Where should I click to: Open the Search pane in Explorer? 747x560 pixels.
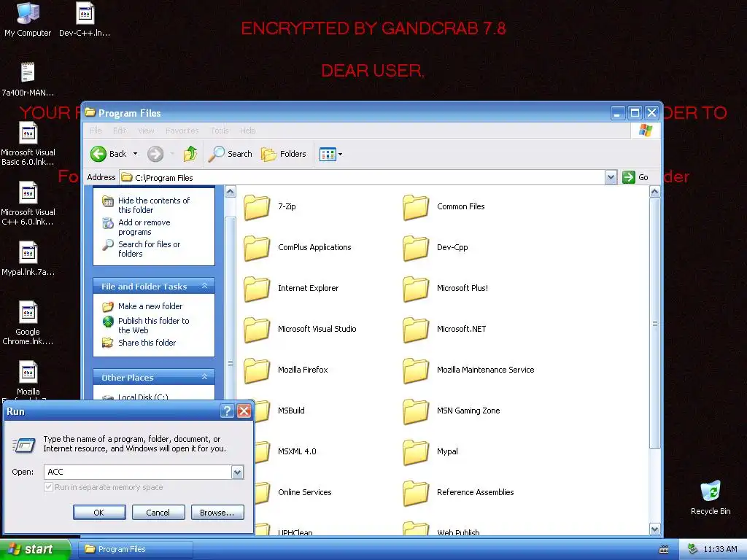[231, 154]
